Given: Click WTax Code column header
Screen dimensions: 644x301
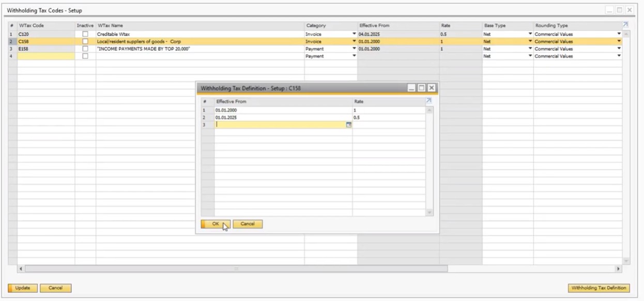Looking at the screenshot, I should pos(46,25).
